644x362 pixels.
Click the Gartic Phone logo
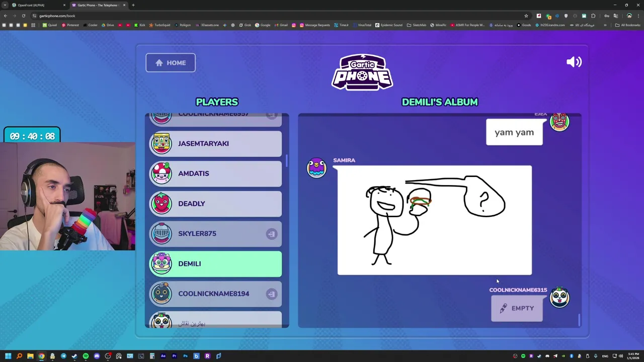(x=362, y=72)
